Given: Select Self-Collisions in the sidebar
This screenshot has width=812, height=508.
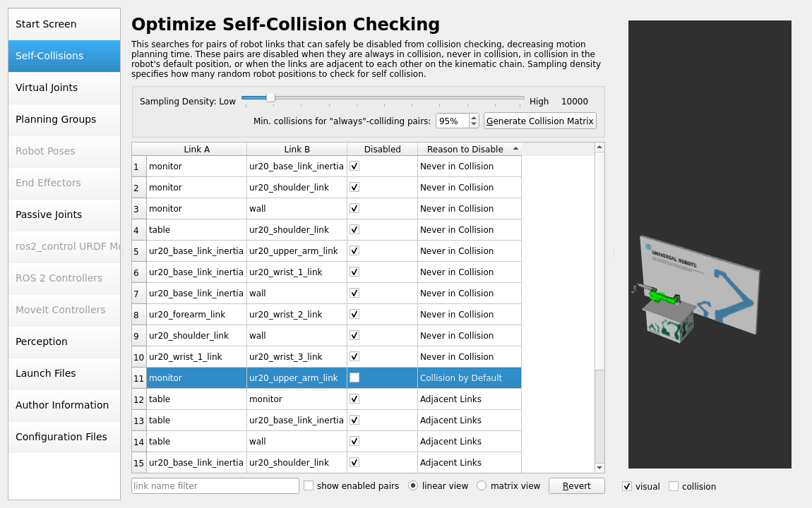Looking at the screenshot, I should click(x=64, y=56).
